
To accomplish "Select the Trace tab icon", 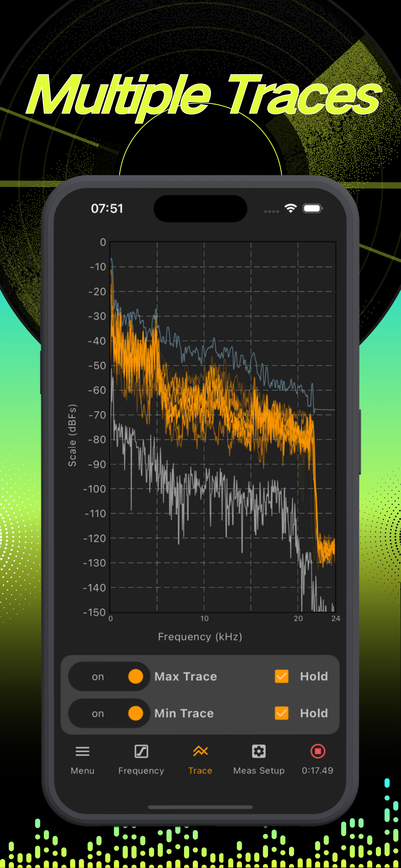I will (200, 751).
